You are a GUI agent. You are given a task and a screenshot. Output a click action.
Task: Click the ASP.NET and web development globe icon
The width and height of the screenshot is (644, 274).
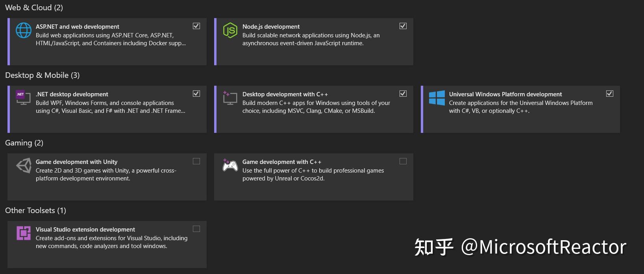pos(24,30)
